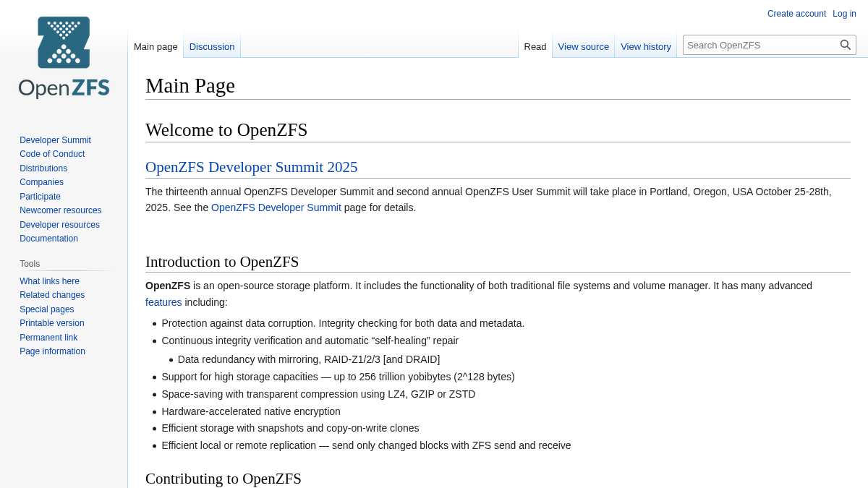Select the Read tab

(535, 46)
